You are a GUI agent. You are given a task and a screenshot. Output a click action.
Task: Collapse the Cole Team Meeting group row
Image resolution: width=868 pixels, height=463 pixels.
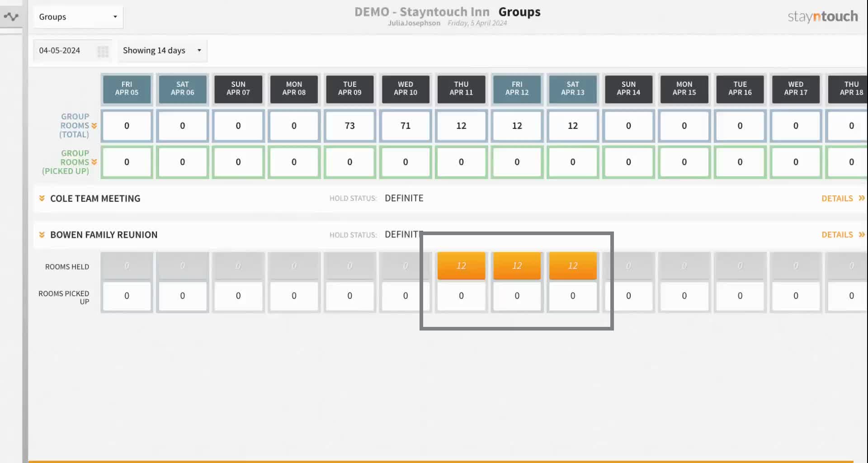(x=42, y=198)
